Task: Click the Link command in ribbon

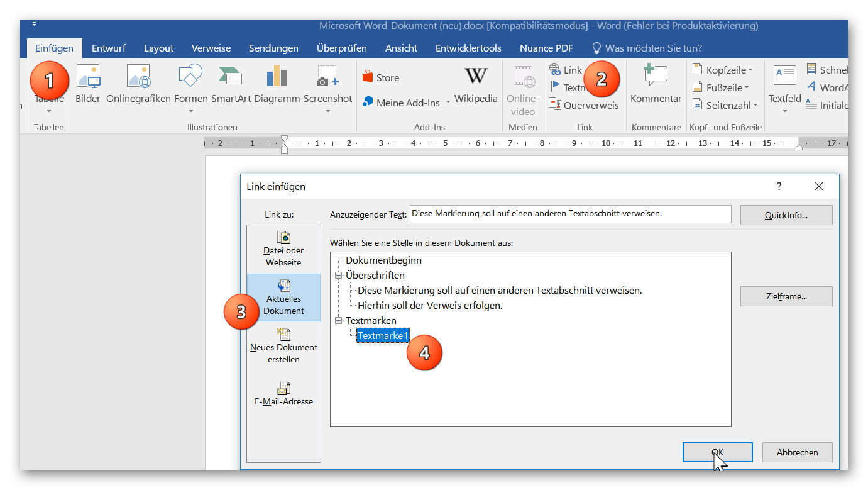Action: point(565,70)
